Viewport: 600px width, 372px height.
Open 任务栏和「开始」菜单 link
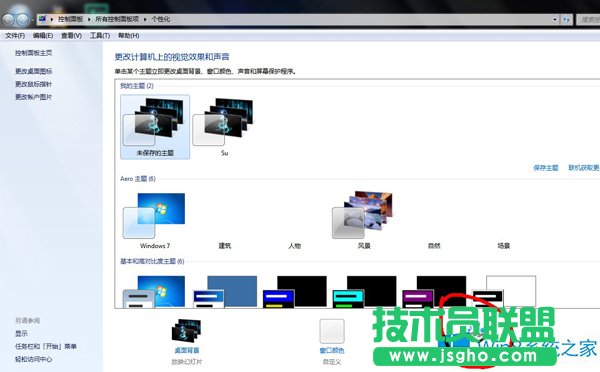coord(46,346)
